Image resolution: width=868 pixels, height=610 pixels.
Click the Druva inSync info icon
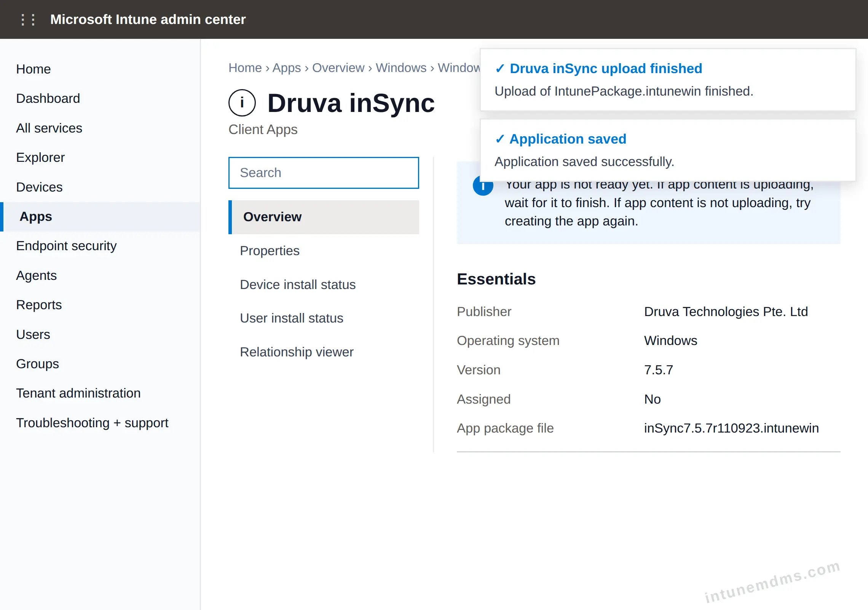pos(242,103)
